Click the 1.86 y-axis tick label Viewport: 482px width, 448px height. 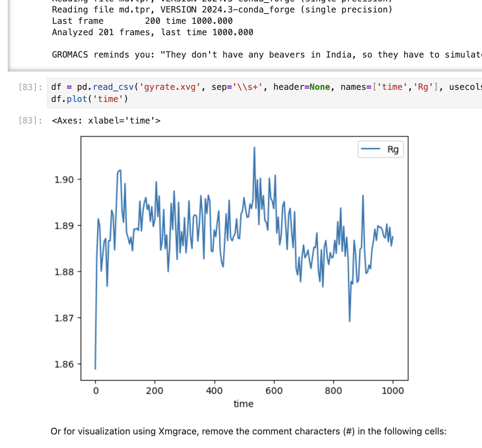point(64,364)
